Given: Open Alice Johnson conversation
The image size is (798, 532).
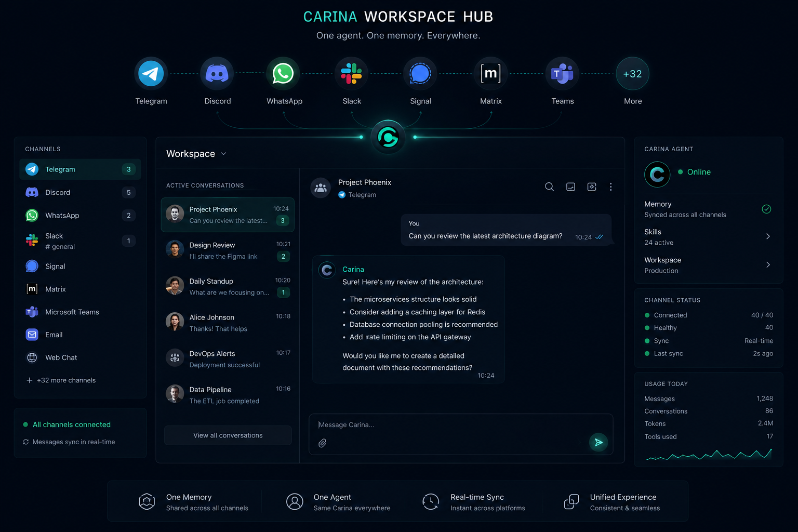Looking at the screenshot, I should point(228,323).
